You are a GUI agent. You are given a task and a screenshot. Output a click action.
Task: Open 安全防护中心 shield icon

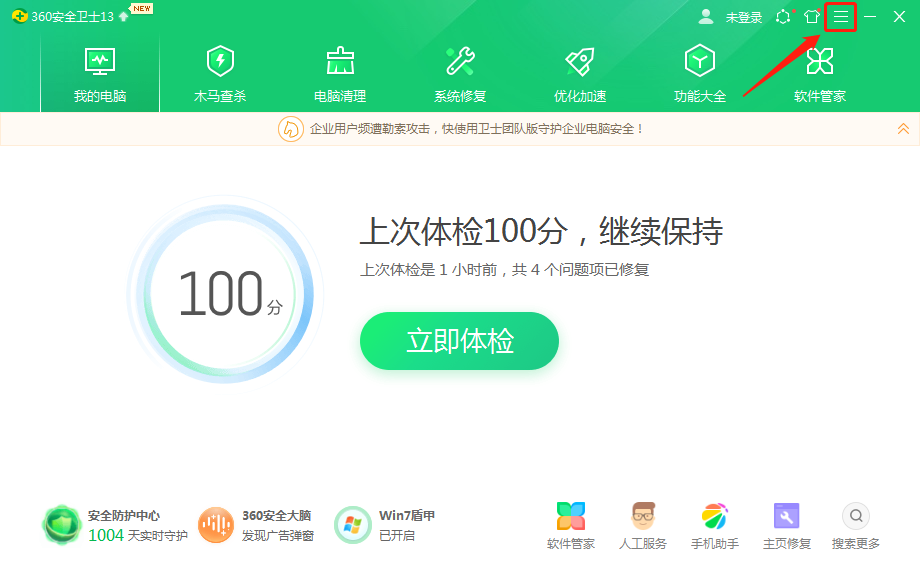62,525
